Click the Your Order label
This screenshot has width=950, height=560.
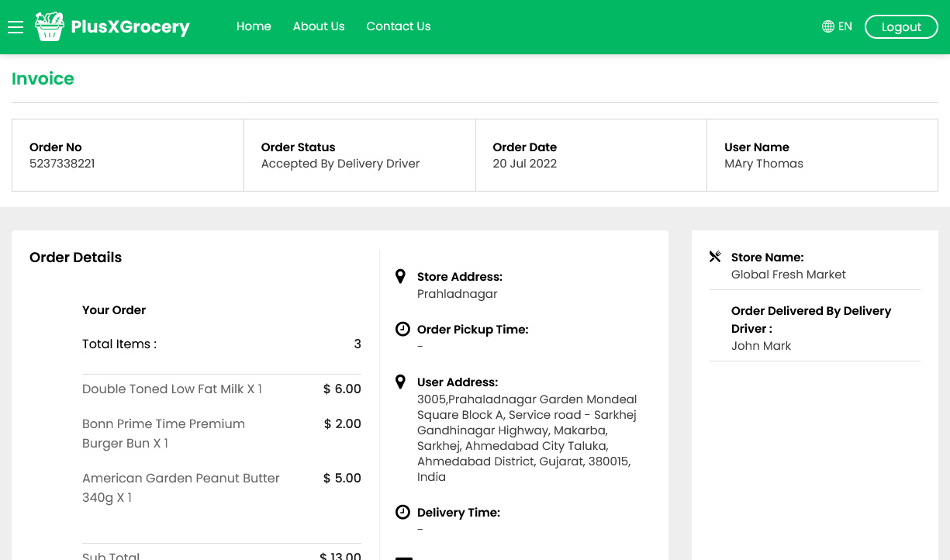114,310
